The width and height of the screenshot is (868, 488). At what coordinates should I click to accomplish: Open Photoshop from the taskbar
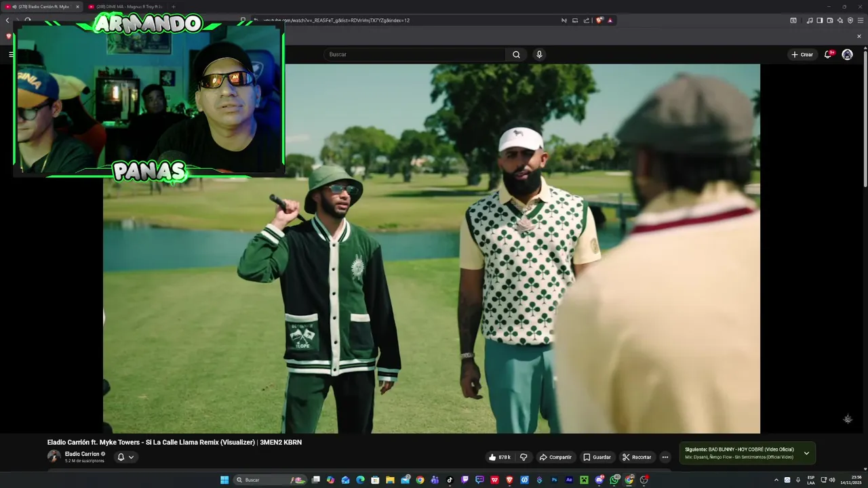(x=554, y=480)
